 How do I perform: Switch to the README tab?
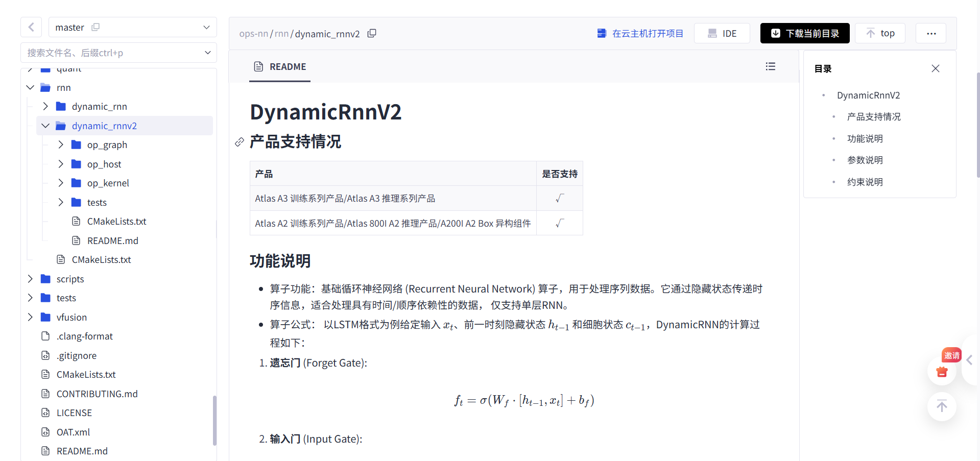pyautogui.click(x=280, y=66)
